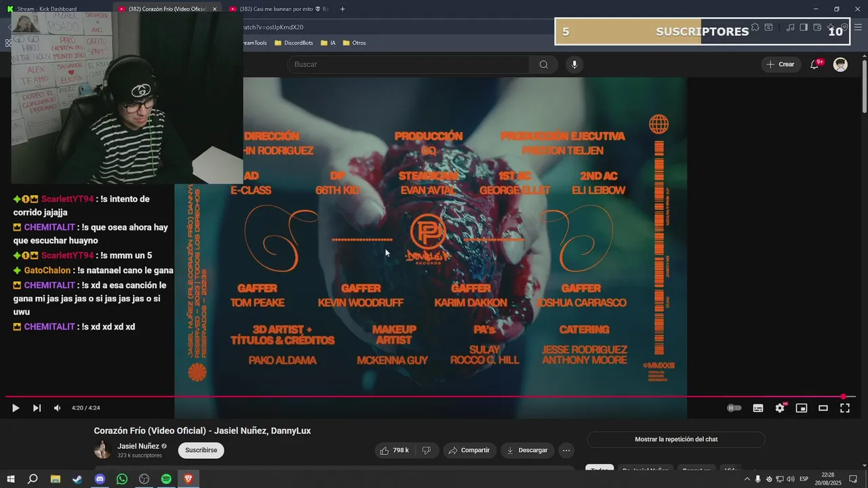Start voice search with the microphone
The image size is (868, 488).
click(x=574, y=64)
